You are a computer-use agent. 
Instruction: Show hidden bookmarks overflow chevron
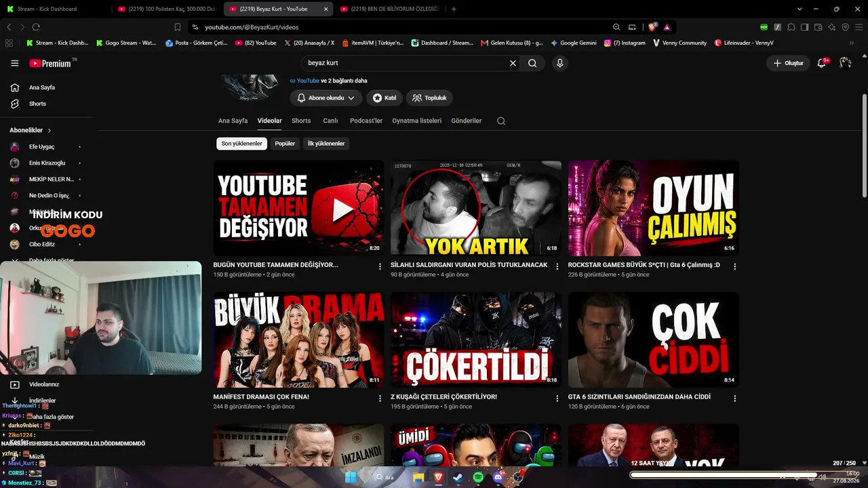click(x=851, y=43)
